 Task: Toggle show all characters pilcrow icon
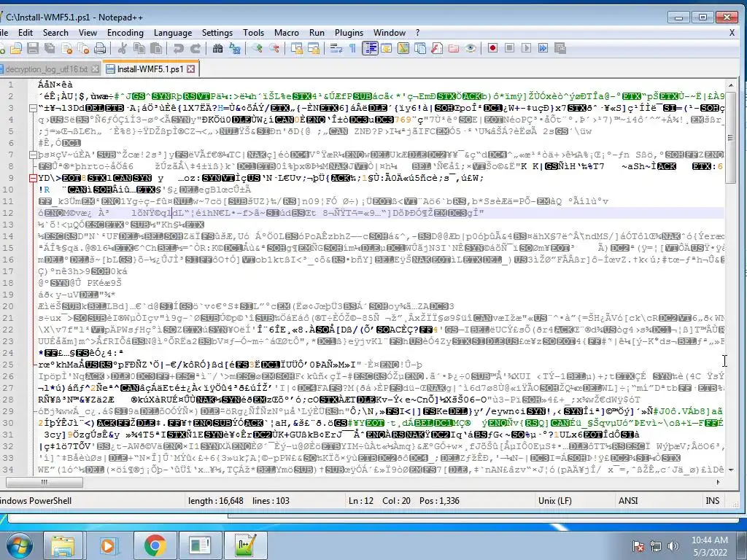tap(352, 48)
